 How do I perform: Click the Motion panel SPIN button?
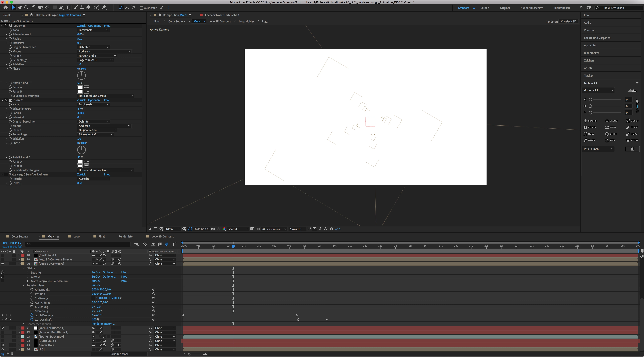click(610, 140)
